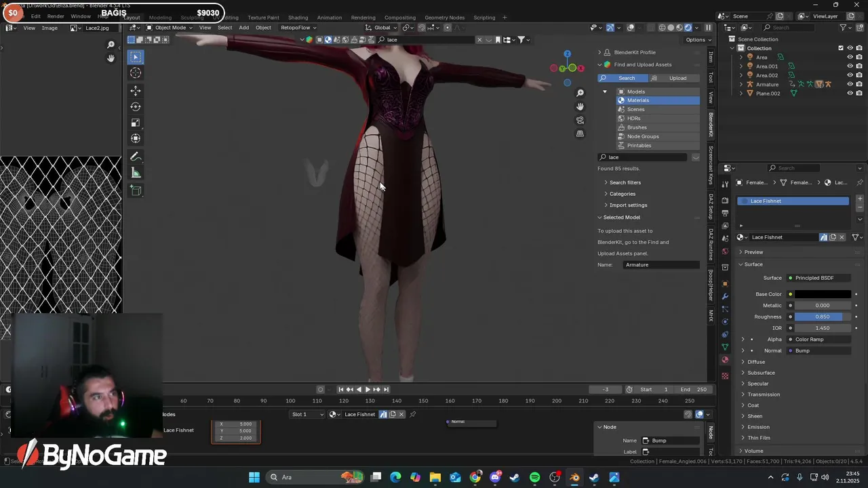Clear the lace search in BlenderKit bar
Image resolution: width=868 pixels, height=488 pixels.
click(x=479, y=40)
